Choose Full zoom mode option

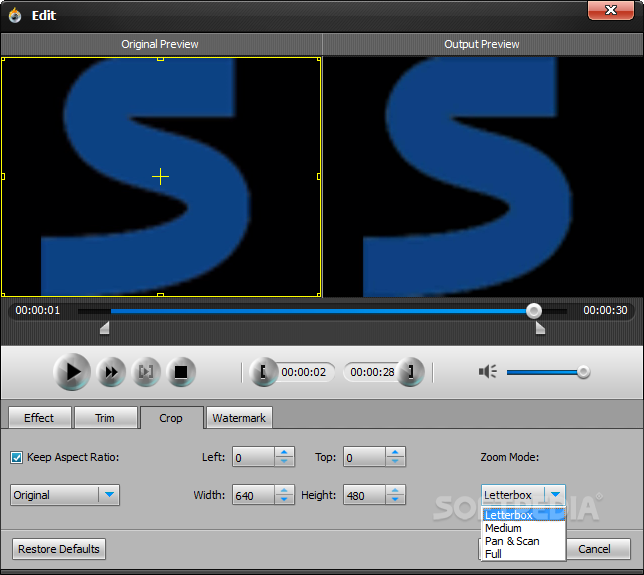(523, 554)
